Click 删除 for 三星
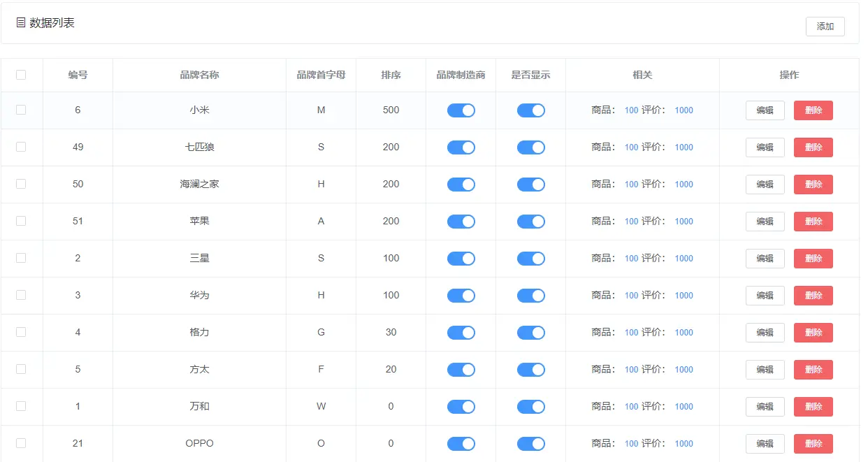This screenshot has width=868, height=462. pyautogui.click(x=813, y=259)
